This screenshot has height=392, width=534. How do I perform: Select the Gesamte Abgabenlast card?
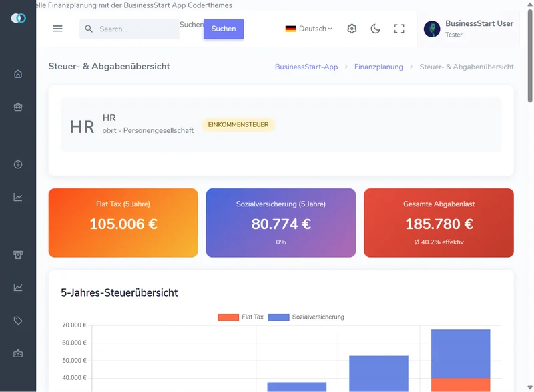click(x=439, y=223)
